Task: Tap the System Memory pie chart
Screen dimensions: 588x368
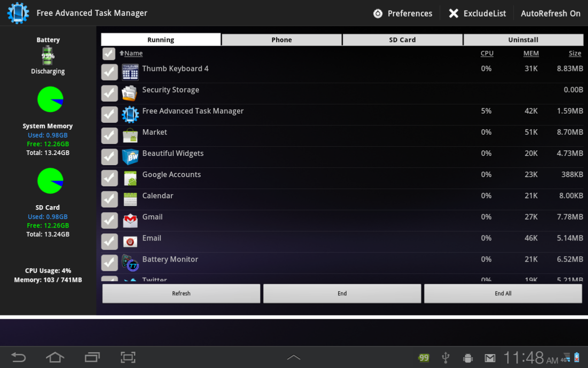Action: coord(50,99)
